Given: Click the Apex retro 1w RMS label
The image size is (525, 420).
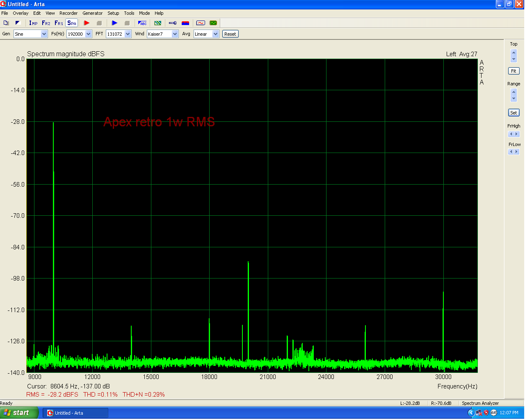Looking at the screenshot, I should (x=159, y=122).
